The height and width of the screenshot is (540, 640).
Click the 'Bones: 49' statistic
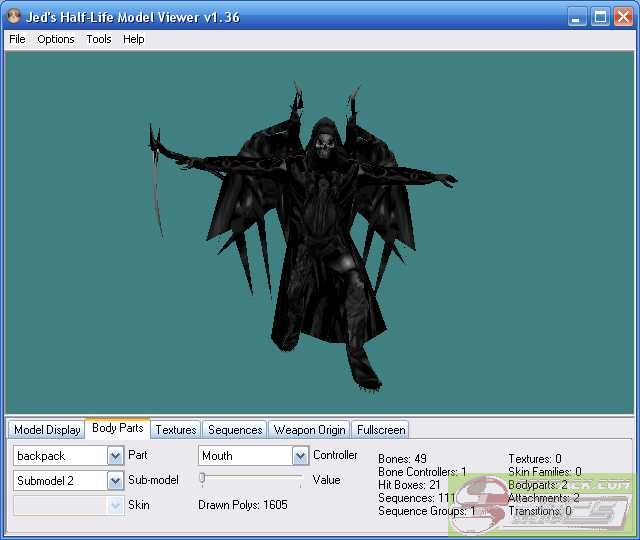402,459
